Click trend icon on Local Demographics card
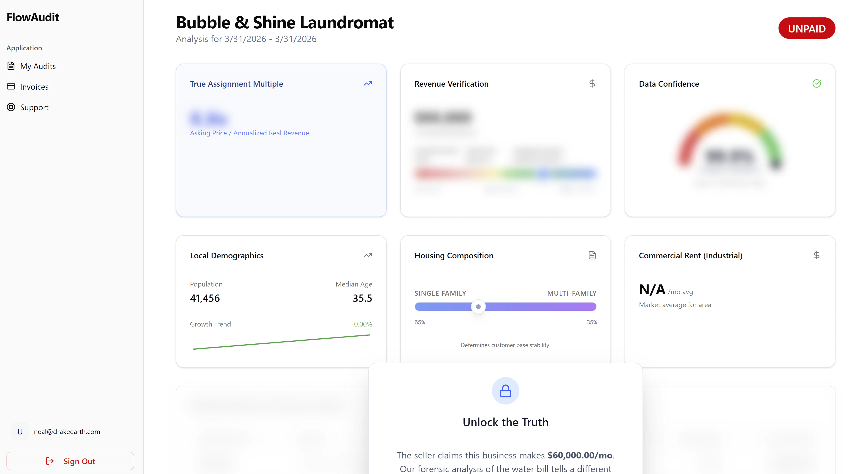Viewport: 868px width, 474px height. coord(368,255)
